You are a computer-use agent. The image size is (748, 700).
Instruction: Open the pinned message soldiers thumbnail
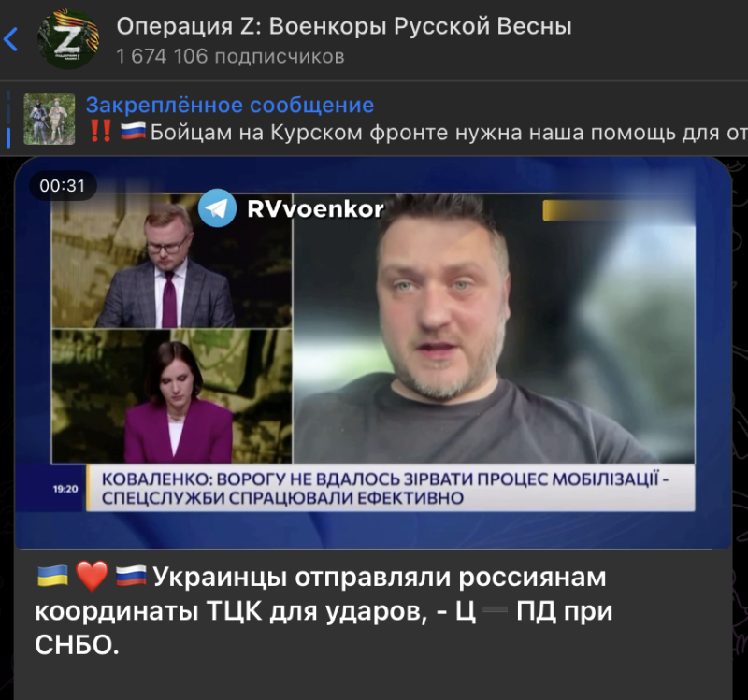(x=50, y=120)
